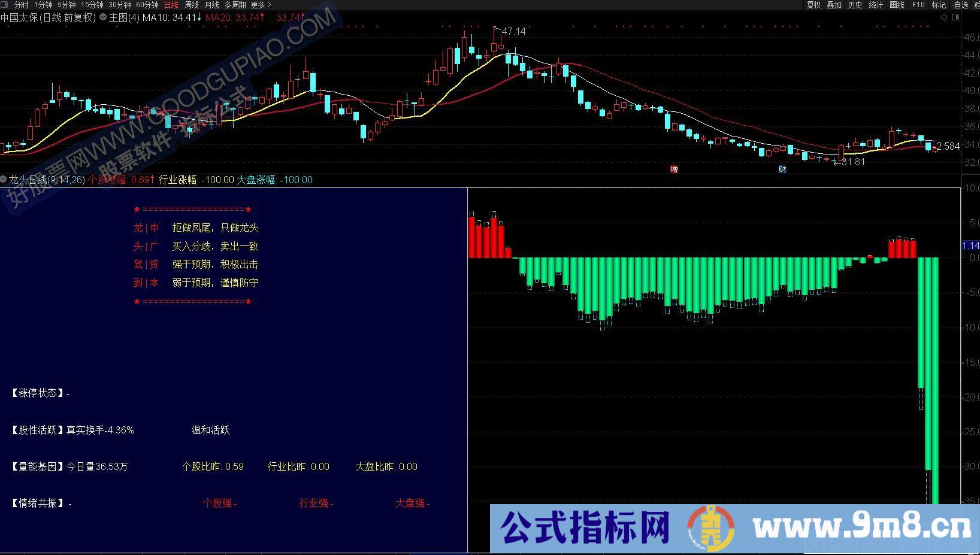980x555 pixels.
Task: Click 个股比昨: 0.59 value
Action: point(213,466)
